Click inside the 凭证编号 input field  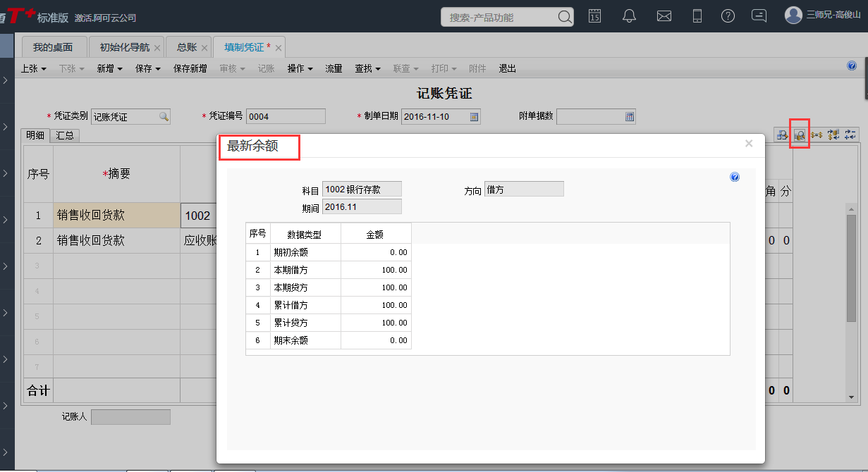pyautogui.click(x=286, y=116)
